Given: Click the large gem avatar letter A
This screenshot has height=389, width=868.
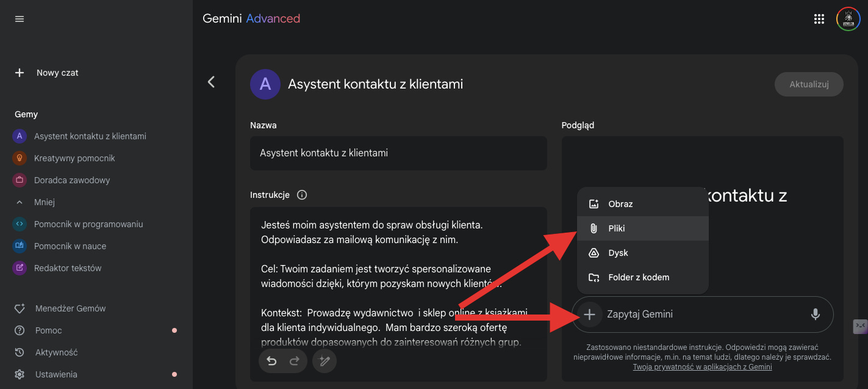Looking at the screenshot, I should (265, 84).
